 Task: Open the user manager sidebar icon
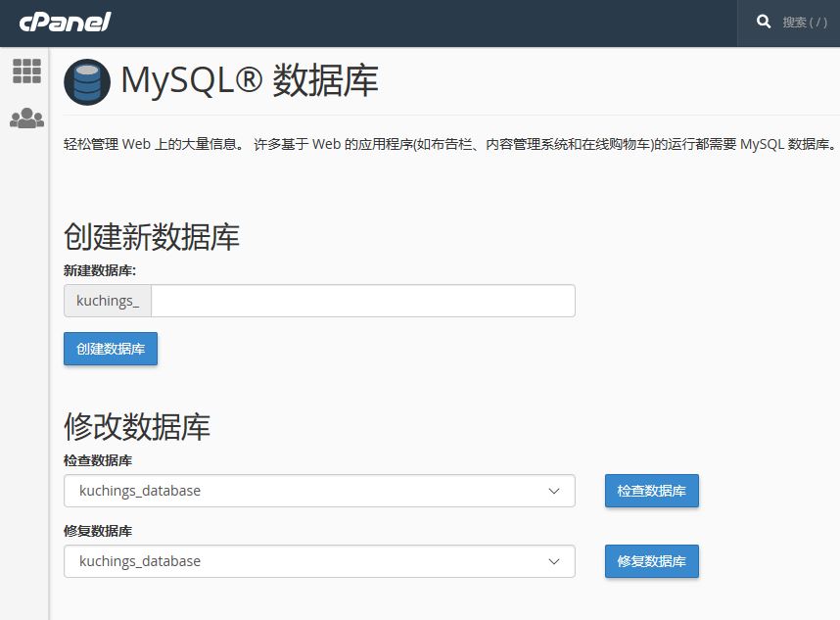26,118
